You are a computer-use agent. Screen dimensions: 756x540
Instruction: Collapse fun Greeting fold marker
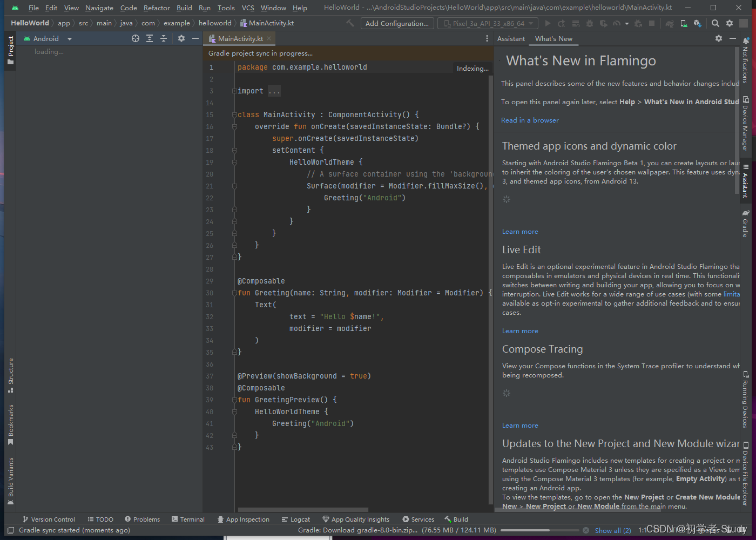[x=234, y=293]
